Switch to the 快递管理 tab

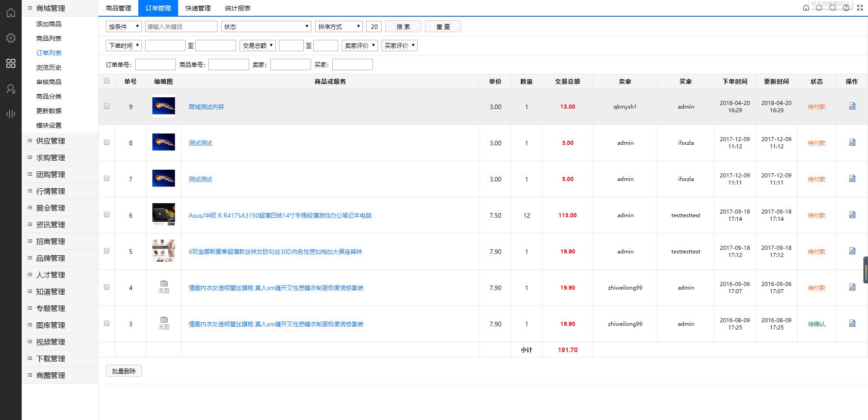pos(198,8)
